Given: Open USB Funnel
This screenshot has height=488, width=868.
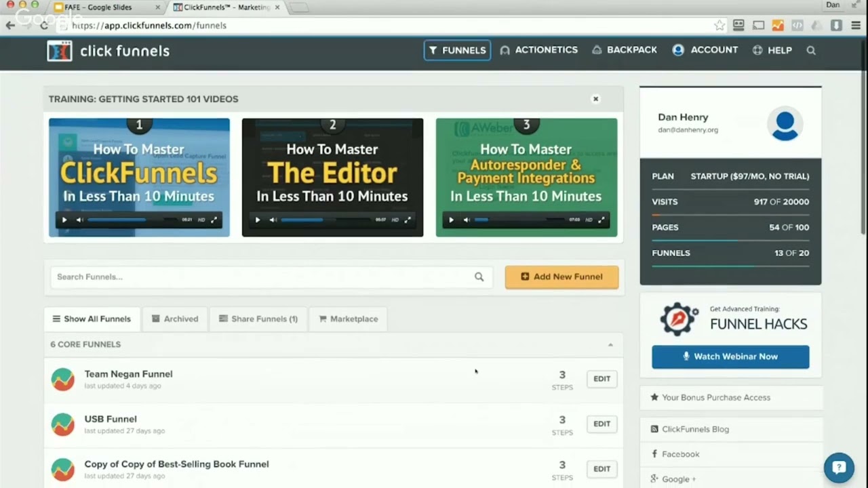Looking at the screenshot, I should 111,419.
